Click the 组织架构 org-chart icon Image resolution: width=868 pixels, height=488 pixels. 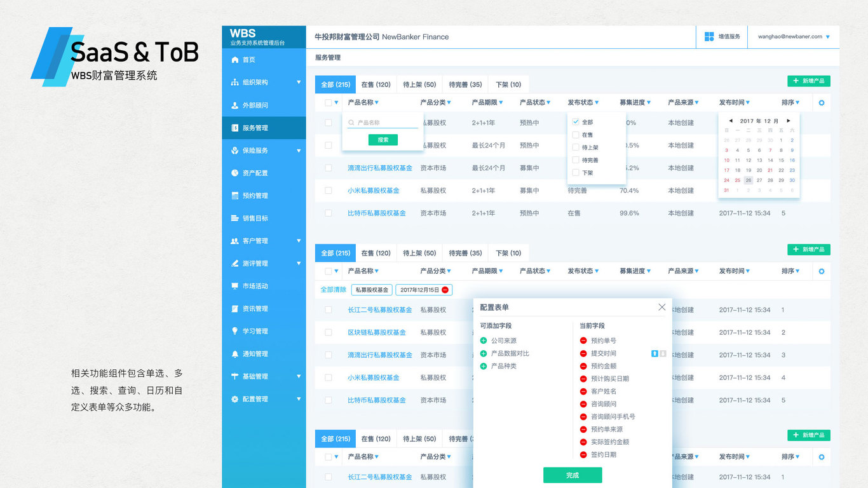pyautogui.click(x=234, y=83)
